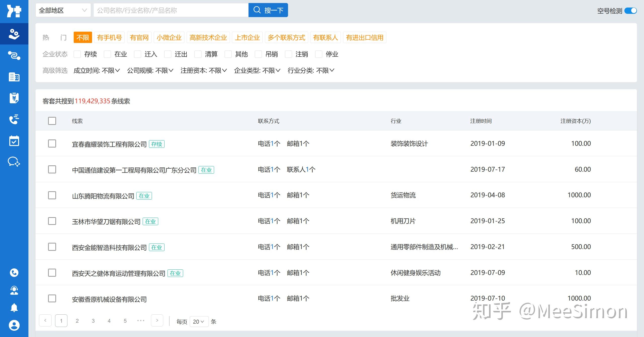Open the yen clipboard orders icon
Screen dimensions: 644x337
point(14,98)
